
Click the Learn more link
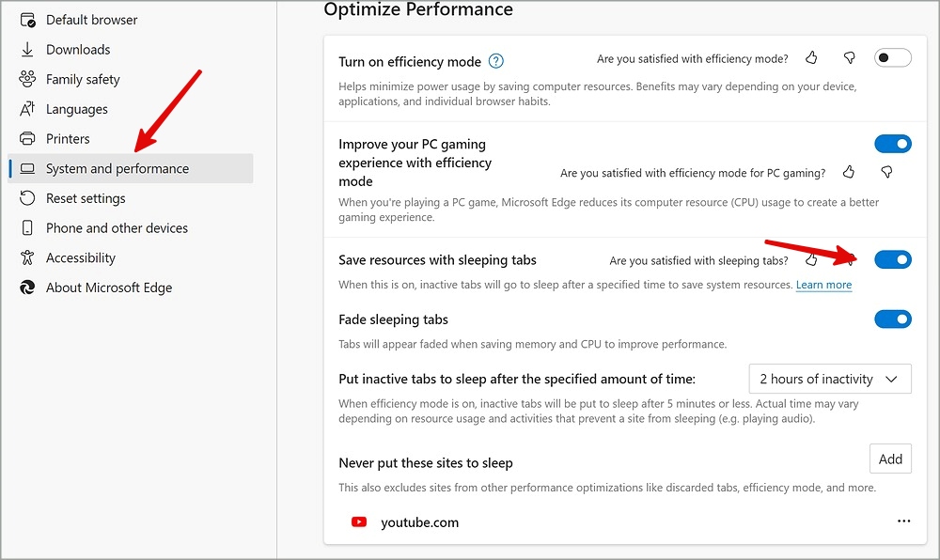click(x=824, y=285)
